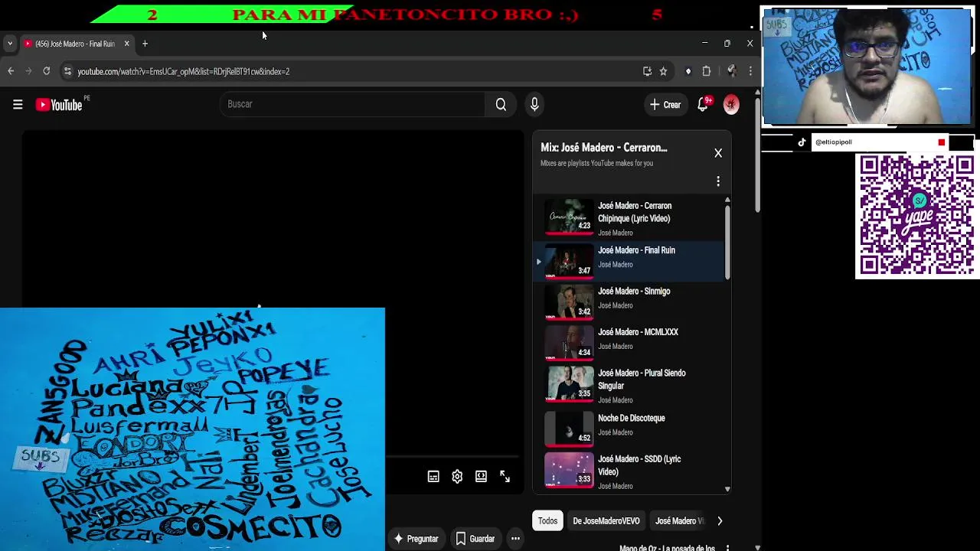
Task: Enter fullscreen on the video player
Action: point(505,477)
